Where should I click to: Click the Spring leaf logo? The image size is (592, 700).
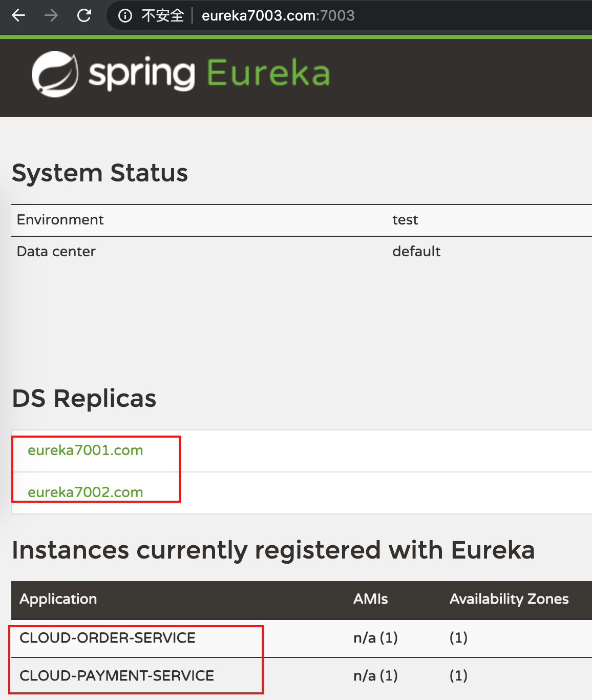pos(55,74)
